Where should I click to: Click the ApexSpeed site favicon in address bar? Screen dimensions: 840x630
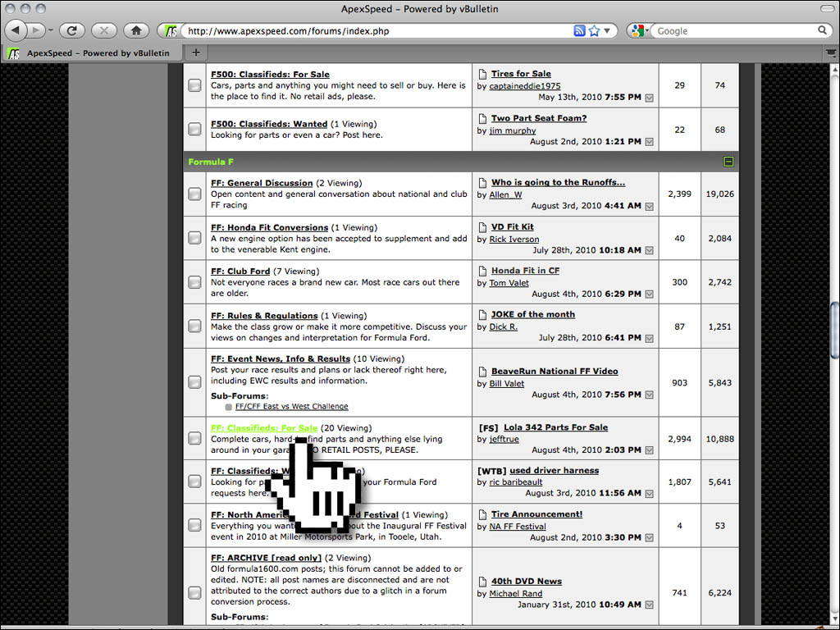point(171,31)
